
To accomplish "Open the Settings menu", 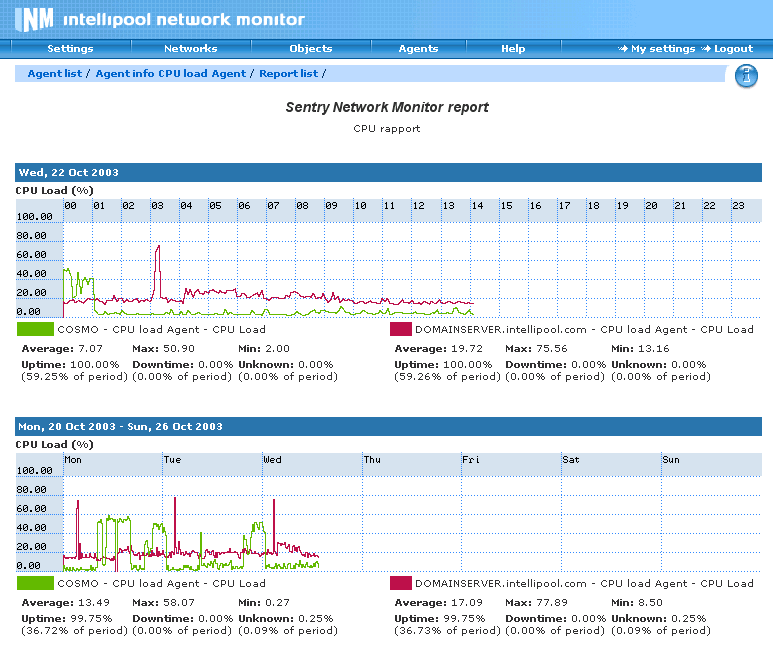I will 70,49.
